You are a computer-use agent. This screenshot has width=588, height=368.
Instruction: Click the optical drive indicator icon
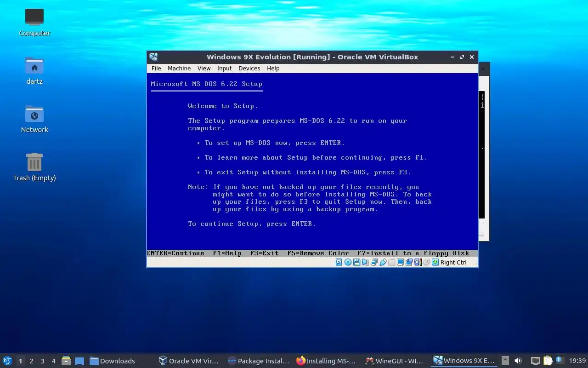click(x=348, y=262)
